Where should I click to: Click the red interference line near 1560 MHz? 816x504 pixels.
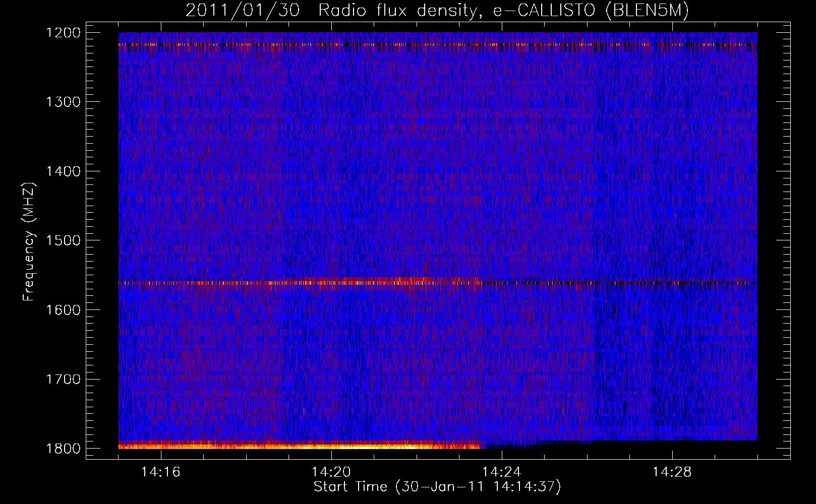pyautogui.click(x=438, y=283)
